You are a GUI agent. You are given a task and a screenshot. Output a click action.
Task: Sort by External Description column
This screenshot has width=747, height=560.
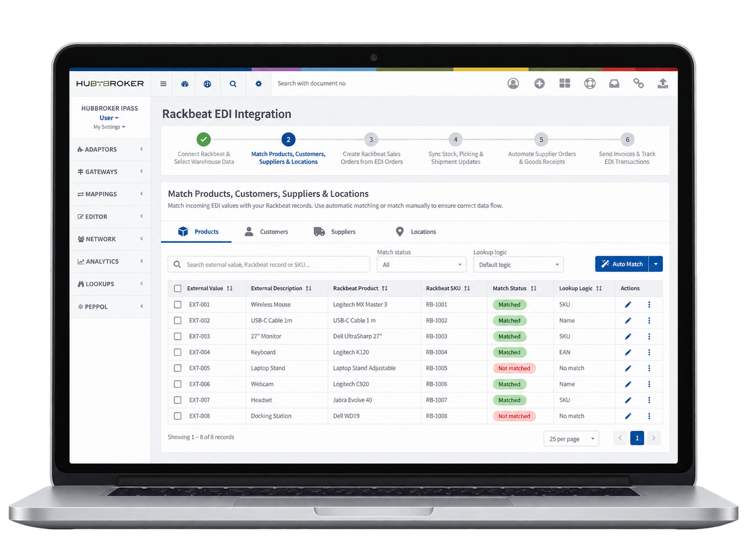click(x=308, y=289)
